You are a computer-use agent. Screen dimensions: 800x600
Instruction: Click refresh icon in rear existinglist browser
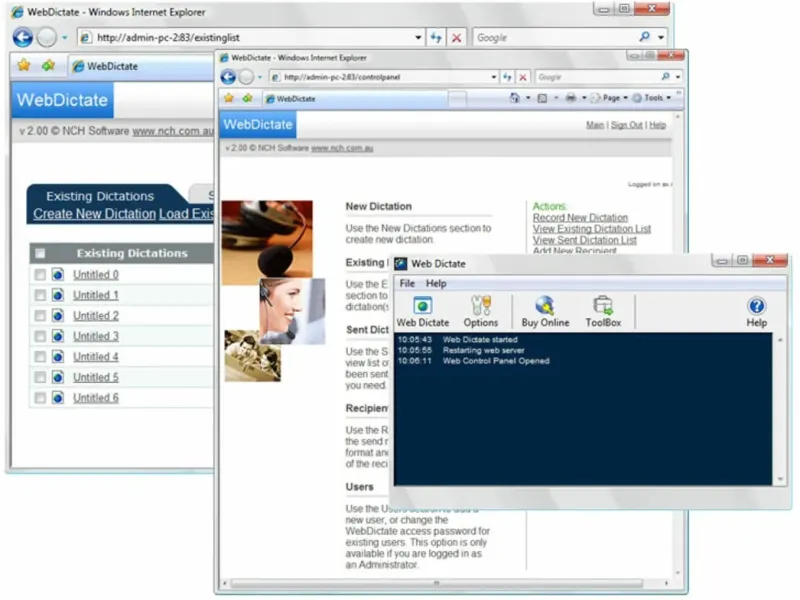pos(436,37)
